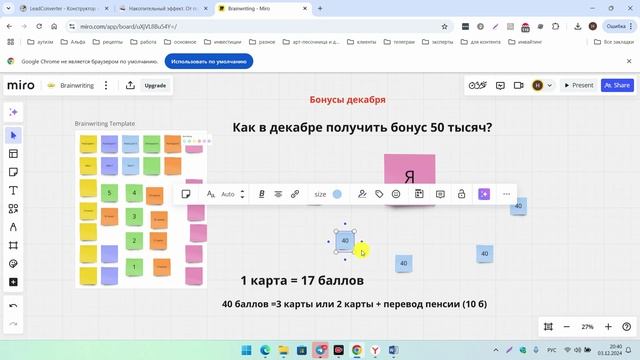Screen dimensions: 640x360
Task: Expand the collaborators avatar dropdown
Action: click(550, 85)
